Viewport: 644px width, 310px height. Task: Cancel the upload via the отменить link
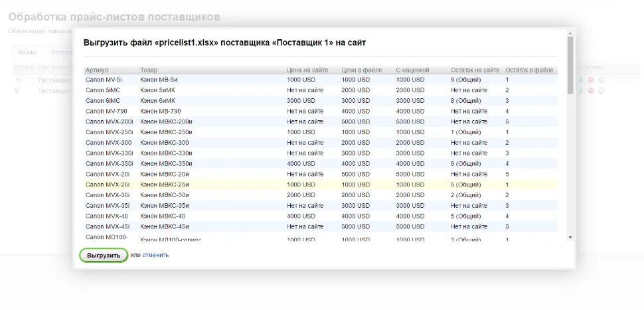[x=155, y=255]
